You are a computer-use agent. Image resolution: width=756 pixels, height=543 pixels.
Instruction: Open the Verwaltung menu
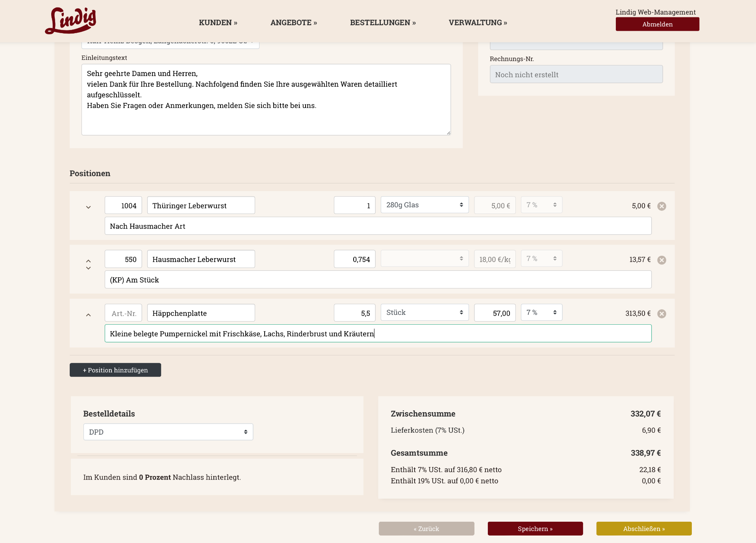point(478,22)
